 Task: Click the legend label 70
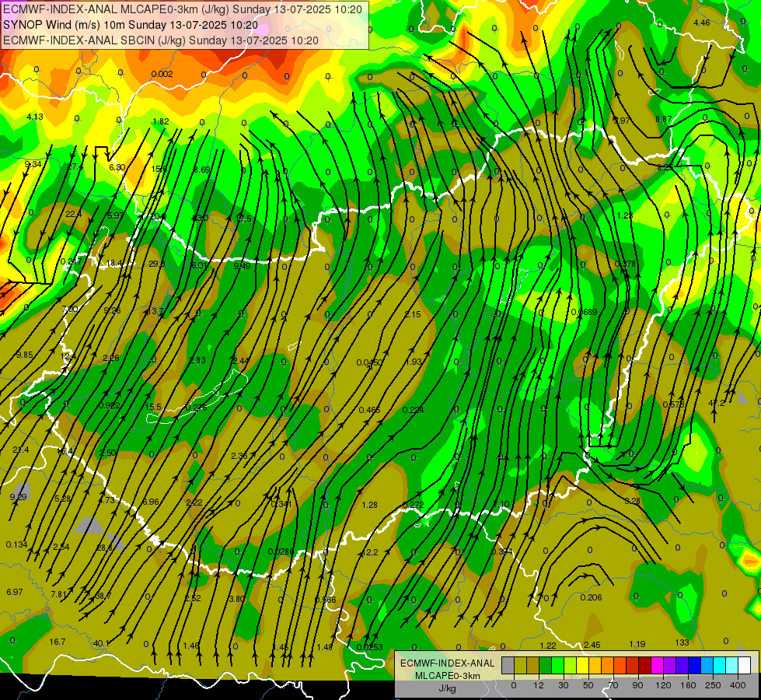click(613, 685)
